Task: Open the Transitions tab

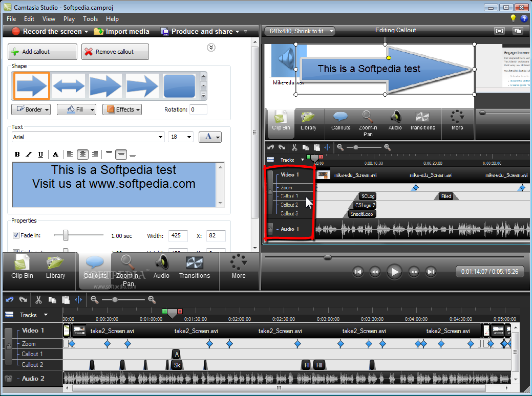Action: pyautogui.click(x=195, y=268)
